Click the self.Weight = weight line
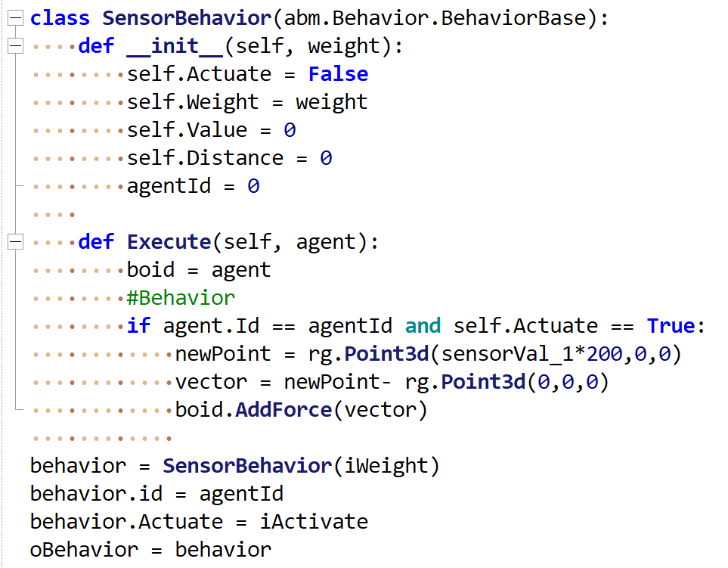 click(246, 102)
